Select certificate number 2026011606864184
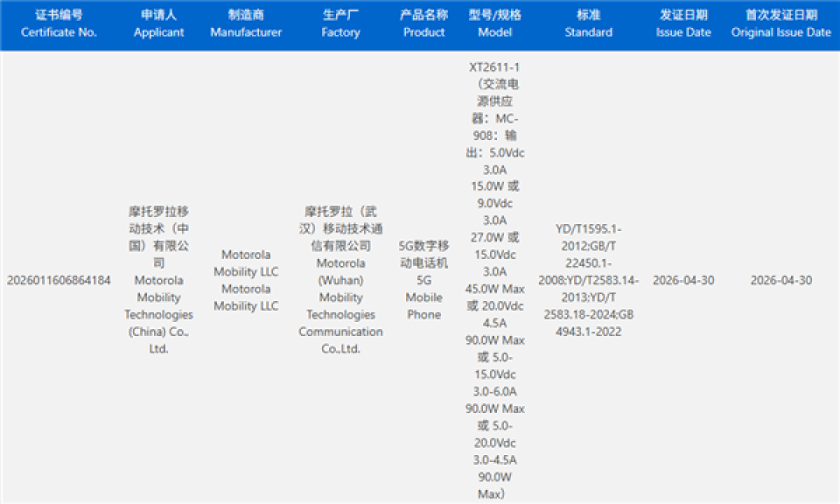 [59, 280]
